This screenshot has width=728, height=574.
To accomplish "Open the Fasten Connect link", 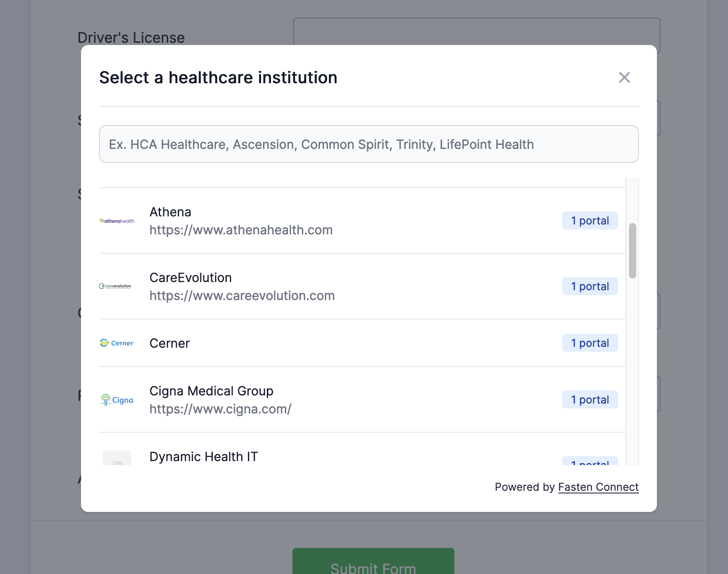I will point(598,487).
